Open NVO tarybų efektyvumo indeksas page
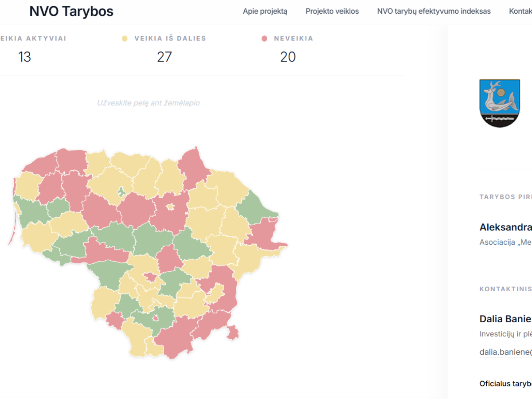The image size is (532, 399). 434,12
